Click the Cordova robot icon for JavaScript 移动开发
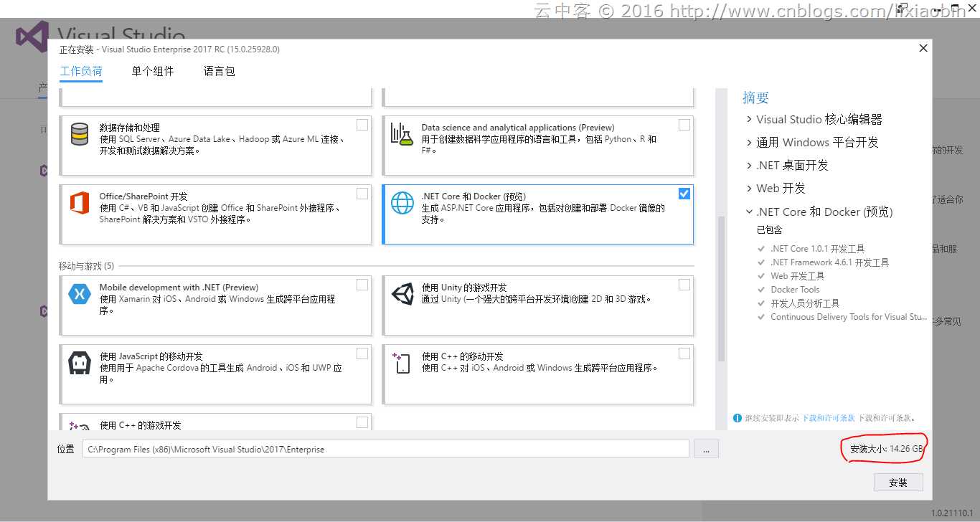The width and height of the screenshot is (980, 522). coord(78,363)
